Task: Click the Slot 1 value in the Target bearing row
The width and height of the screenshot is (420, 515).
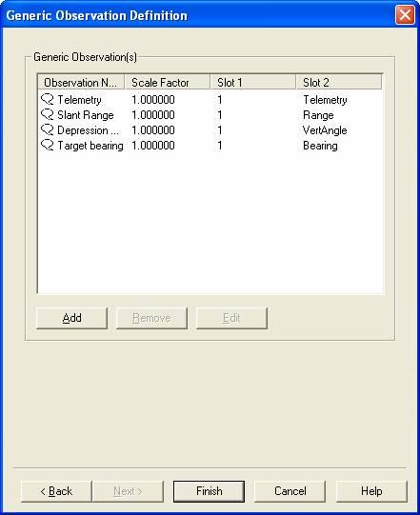Action: coord(220,146)
